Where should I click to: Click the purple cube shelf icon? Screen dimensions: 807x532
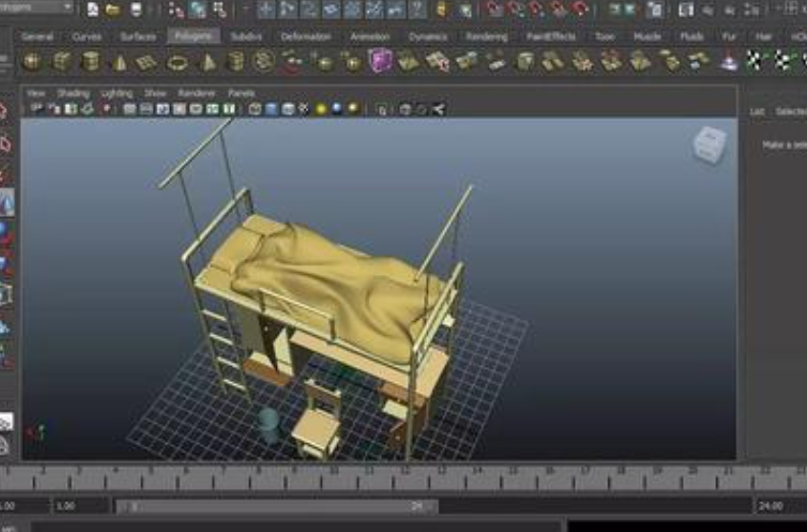click(380, 60)
